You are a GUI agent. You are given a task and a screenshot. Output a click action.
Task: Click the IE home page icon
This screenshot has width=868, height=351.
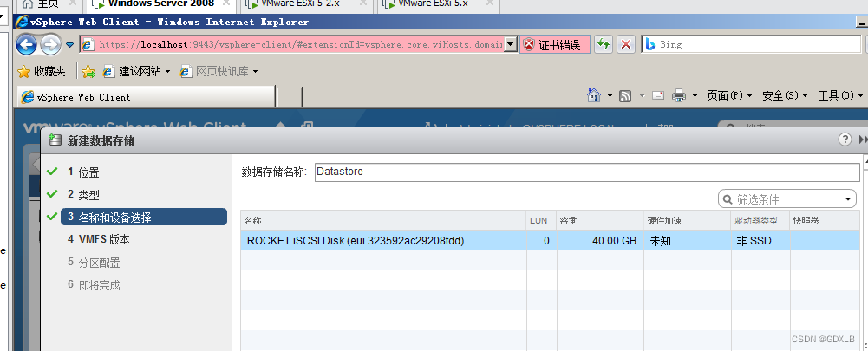pyautogui.click(x=594, y=96)
